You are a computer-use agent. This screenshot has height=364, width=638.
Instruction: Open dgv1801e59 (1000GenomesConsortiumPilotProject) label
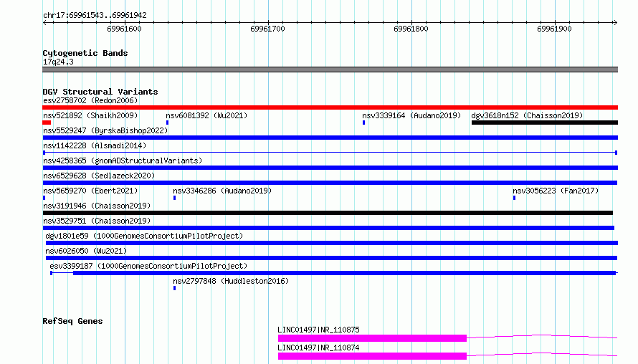144,236
